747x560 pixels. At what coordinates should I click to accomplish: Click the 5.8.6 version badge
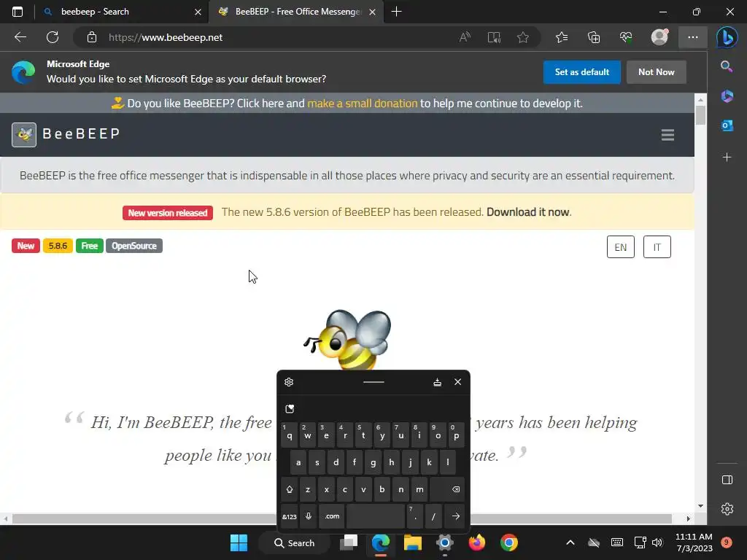point(58,246)
